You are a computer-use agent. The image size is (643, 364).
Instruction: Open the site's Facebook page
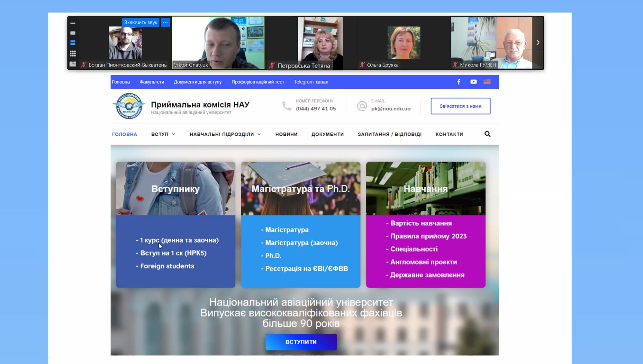click(x=459, y=82)
